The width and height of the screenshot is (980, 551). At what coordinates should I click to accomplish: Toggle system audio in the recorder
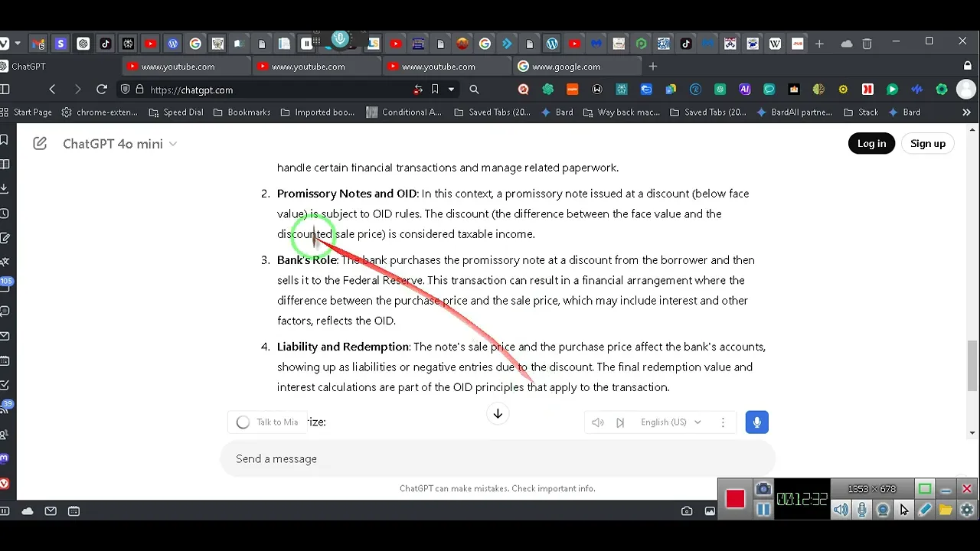click(841, 510)
